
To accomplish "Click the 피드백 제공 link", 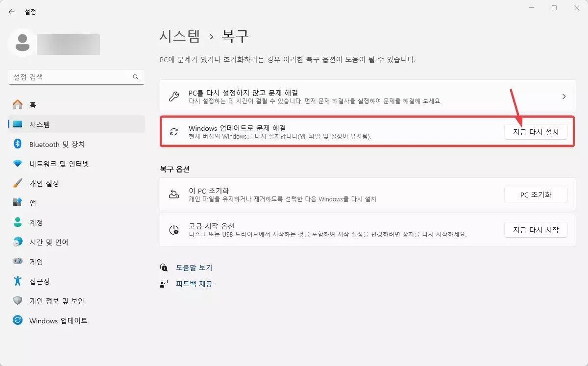I will click(x=193, y=284).
